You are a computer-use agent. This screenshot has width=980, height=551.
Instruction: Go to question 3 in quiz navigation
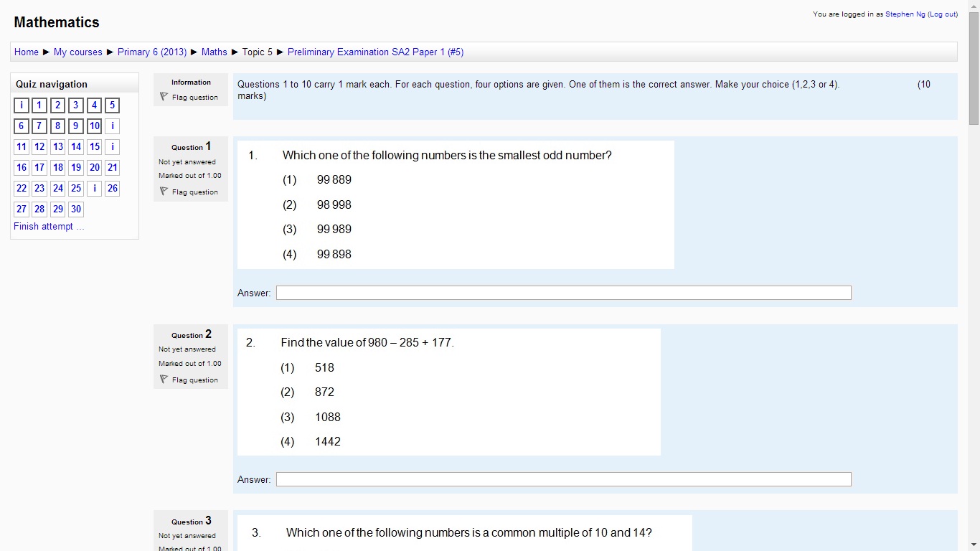76,105
